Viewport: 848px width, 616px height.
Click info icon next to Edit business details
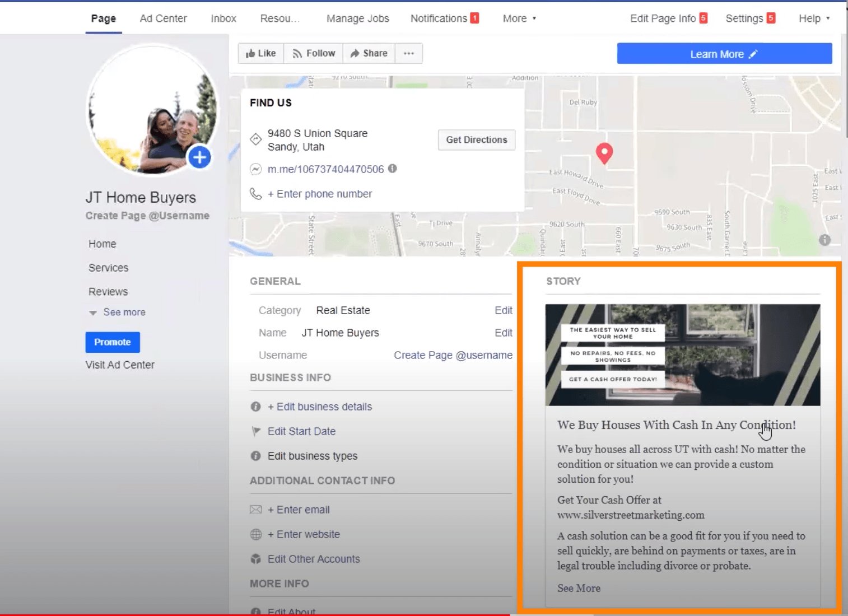tap(255, 407)
